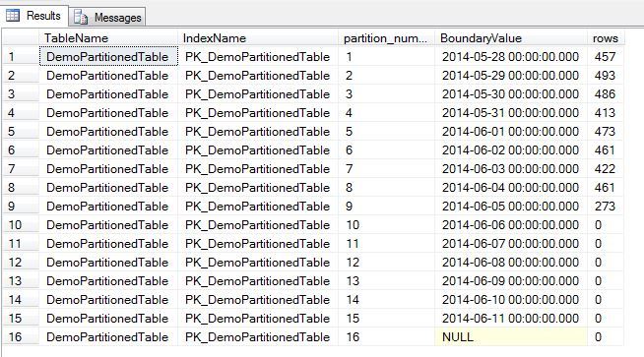Click boundary value 2014-06-03 00:00:00.000
Screen dimensions: 644x357
[x=511, y=168]
